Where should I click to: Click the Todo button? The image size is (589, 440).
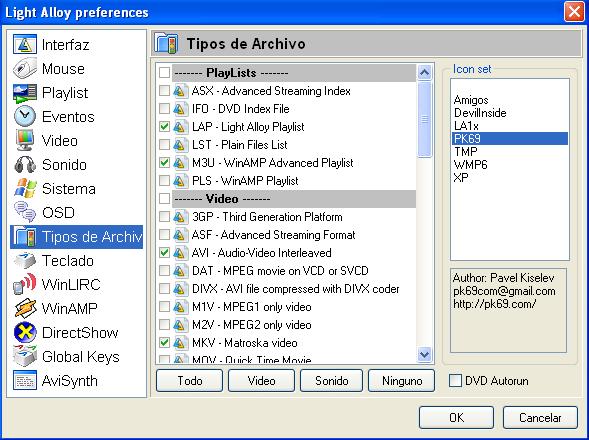[x=189, y=381]
